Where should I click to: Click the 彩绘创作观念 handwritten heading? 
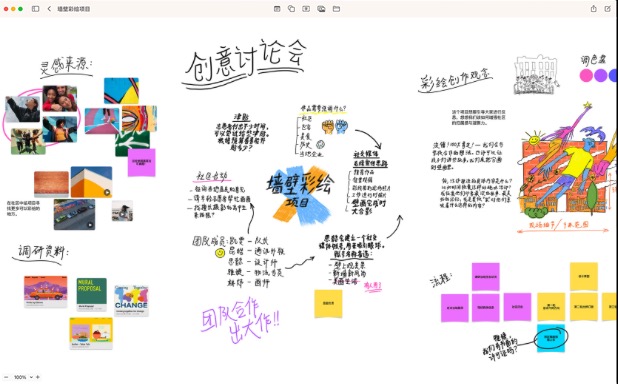click(456, 80)
